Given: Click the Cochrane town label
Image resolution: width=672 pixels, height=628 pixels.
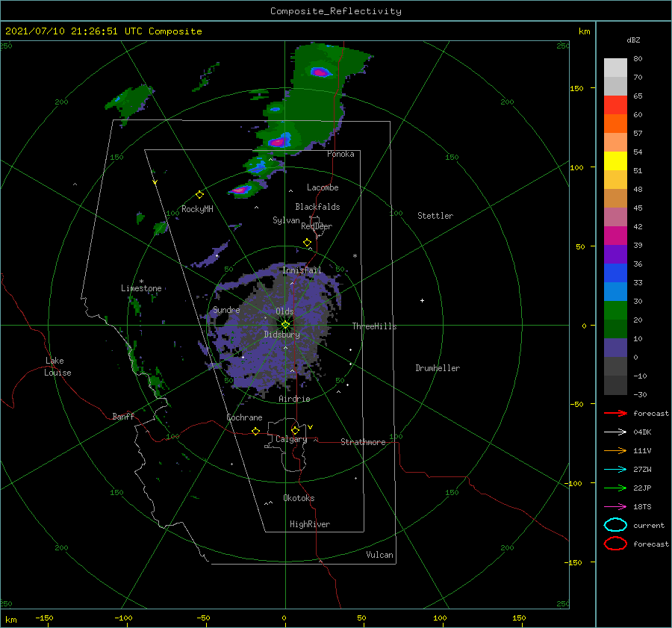Looking at the screenshot, I should (244, 417).
